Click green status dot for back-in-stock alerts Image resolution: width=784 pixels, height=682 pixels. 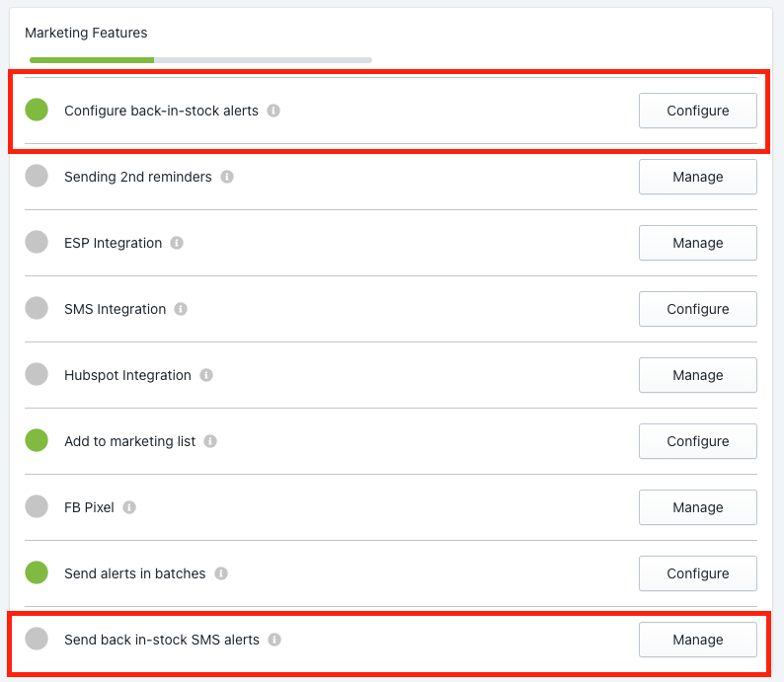[37, 110]
